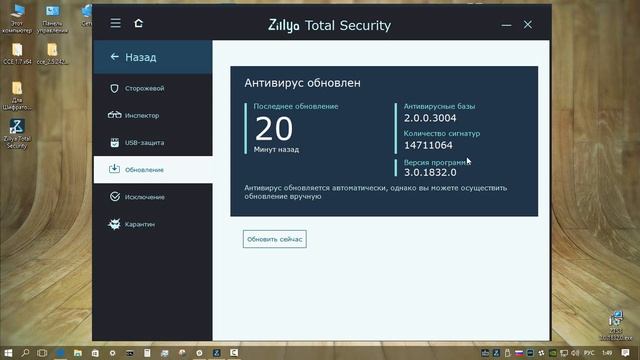The image size is (640, 360).
Task: Click the Обновить сейчас button
Action: (275, 239)
